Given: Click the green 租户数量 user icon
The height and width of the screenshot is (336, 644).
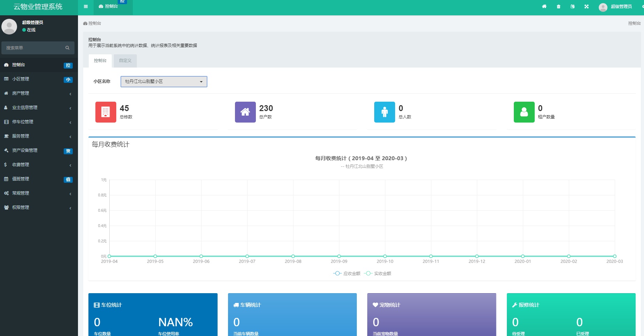Looking at the screenshot, I should click(524, 112).
